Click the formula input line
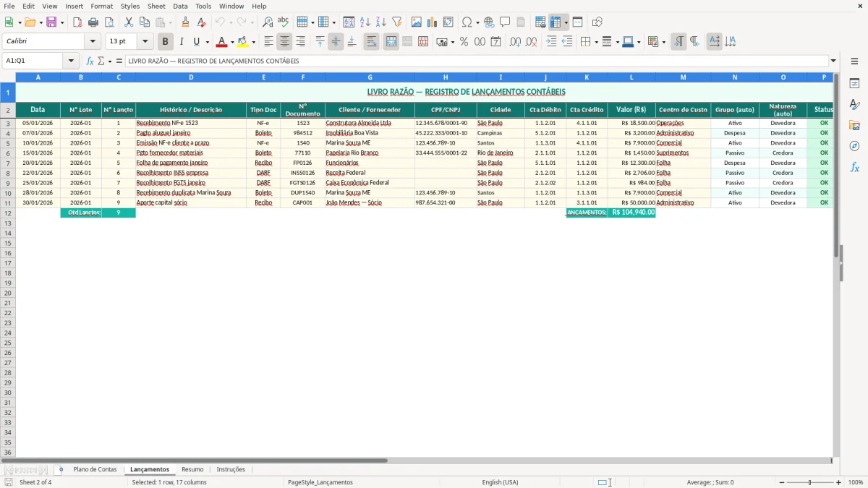 pos(477,61)
